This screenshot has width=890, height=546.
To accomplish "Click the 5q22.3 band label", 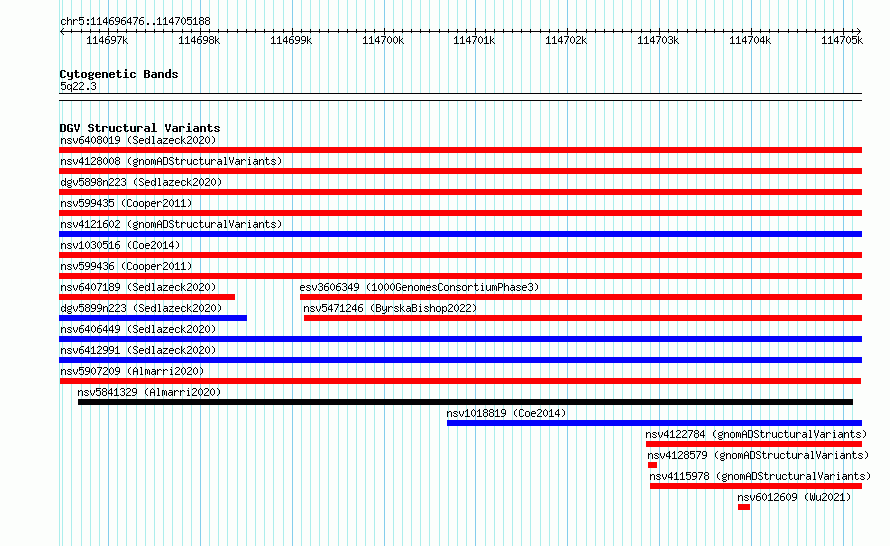I will (78, 86).
